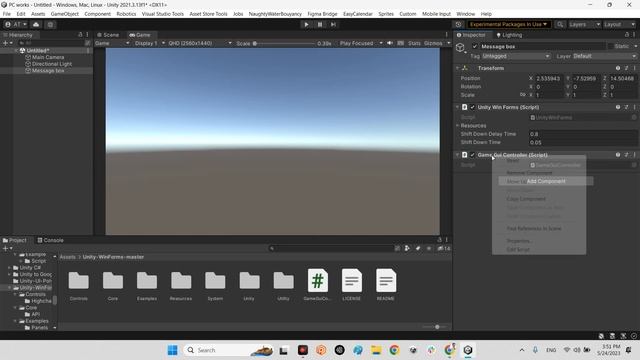640x360 pixels.
Task: Click Game Gui Controller help icon
Action: pyautogui.click(x=618, y=155)
